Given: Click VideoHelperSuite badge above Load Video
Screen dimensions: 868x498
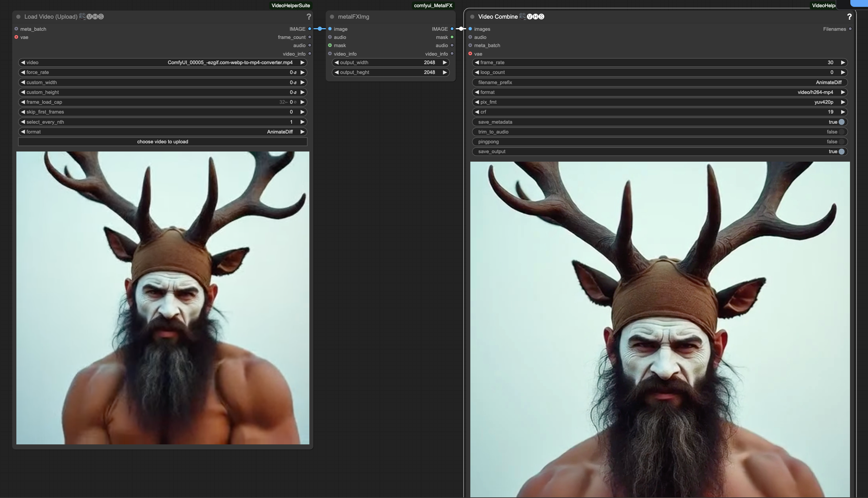Looking at the screenshot, I should [x=290, y=6].
